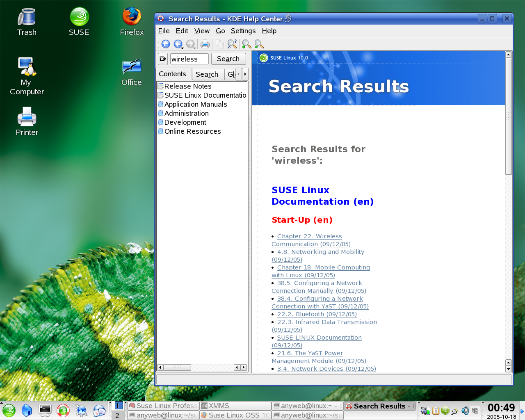Click the power plug tray icon
The width and height of the screenshot is (525, 420).
455,411
